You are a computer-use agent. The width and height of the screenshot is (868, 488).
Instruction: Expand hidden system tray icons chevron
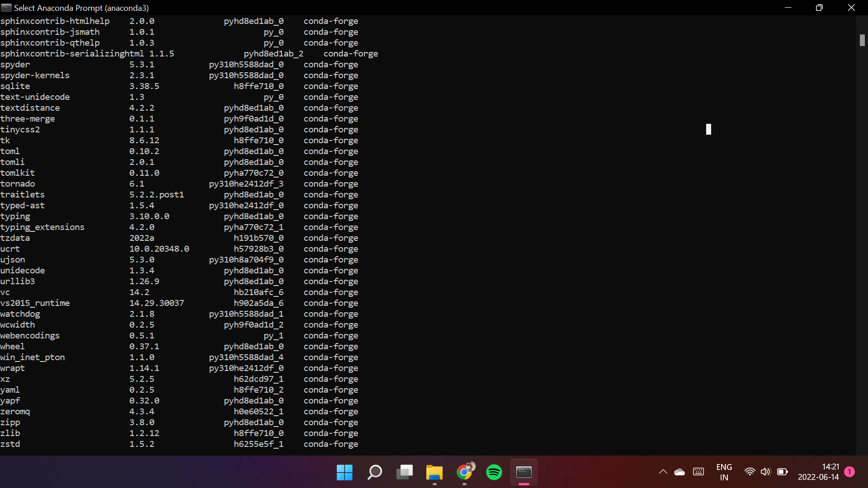click(x=663, y=472)
